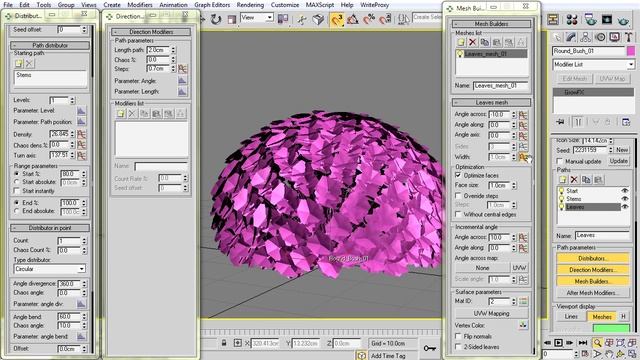Click Direction Modifiers... button

pyautogui.click(x=593, y=270)
